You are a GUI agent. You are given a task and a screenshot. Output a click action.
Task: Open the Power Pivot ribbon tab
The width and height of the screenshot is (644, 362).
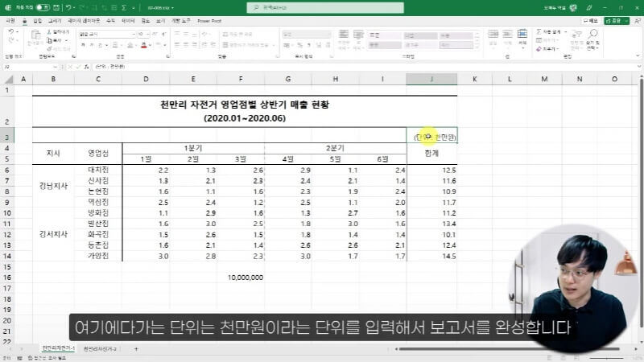[x=209, y=21]
